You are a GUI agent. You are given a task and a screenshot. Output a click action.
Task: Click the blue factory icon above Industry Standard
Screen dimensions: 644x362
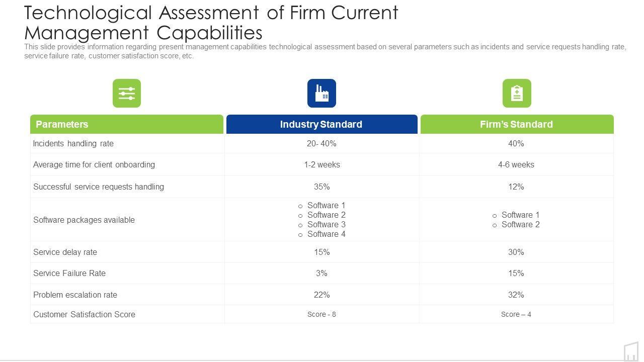tap(321, 94)
